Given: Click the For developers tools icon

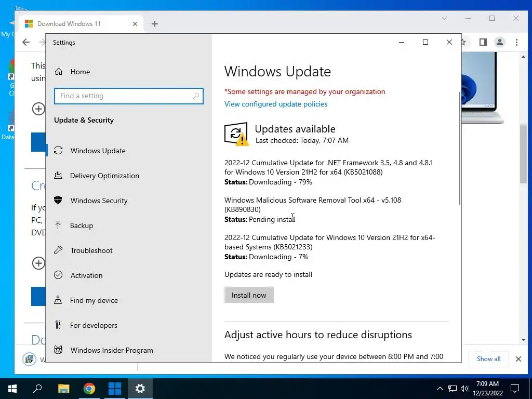Looking at the screenshot, I should pos(58,325).
